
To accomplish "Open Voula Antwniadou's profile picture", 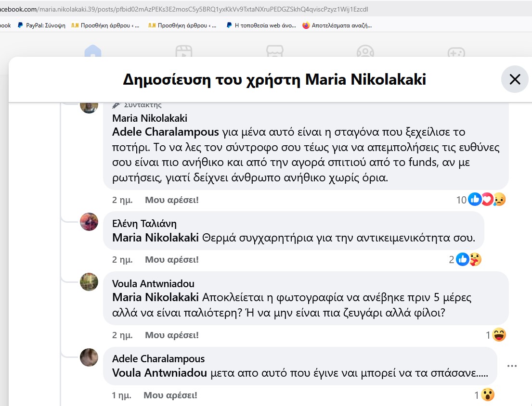I will 89,282.
